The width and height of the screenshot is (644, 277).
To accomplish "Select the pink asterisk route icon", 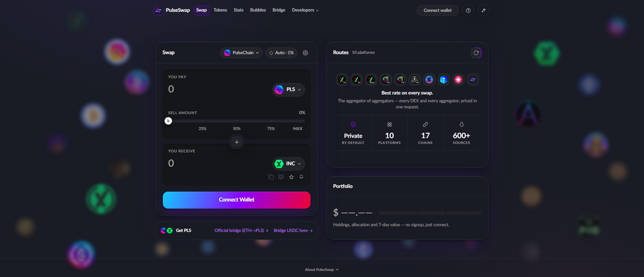I will pos(458,80).
